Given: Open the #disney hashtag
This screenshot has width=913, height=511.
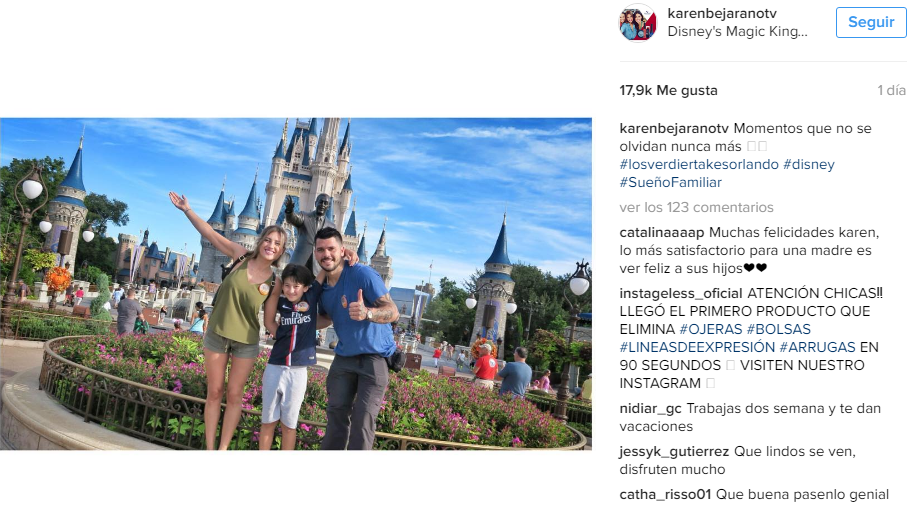Looking at the screenshot, I should coord(809,164).
